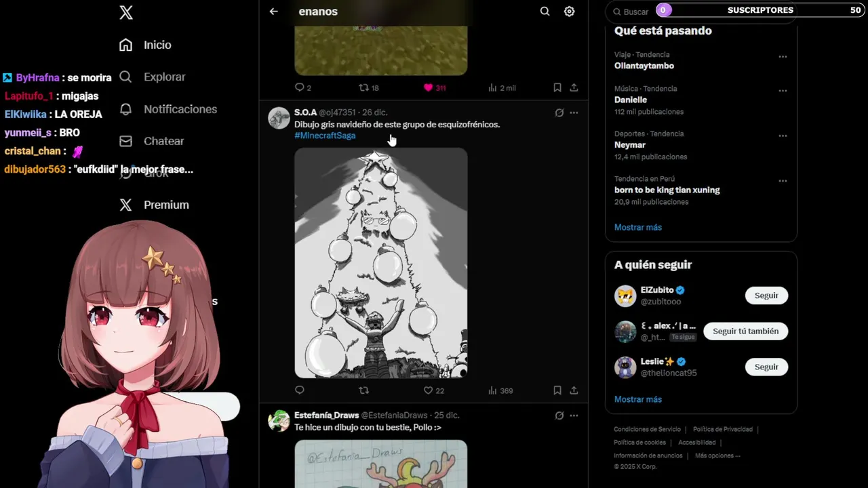868x488 pixels.
Task: Open search settings gear icon
Action: point(569,12)
